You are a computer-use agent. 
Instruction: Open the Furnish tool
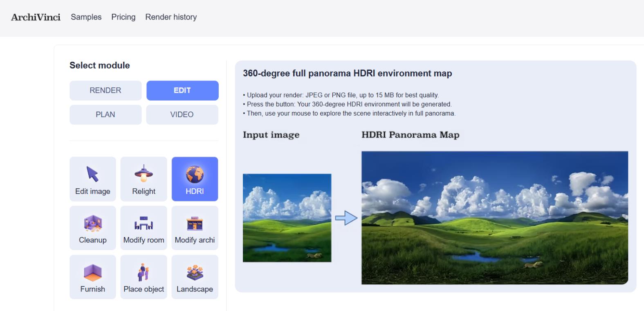[93, 277]
